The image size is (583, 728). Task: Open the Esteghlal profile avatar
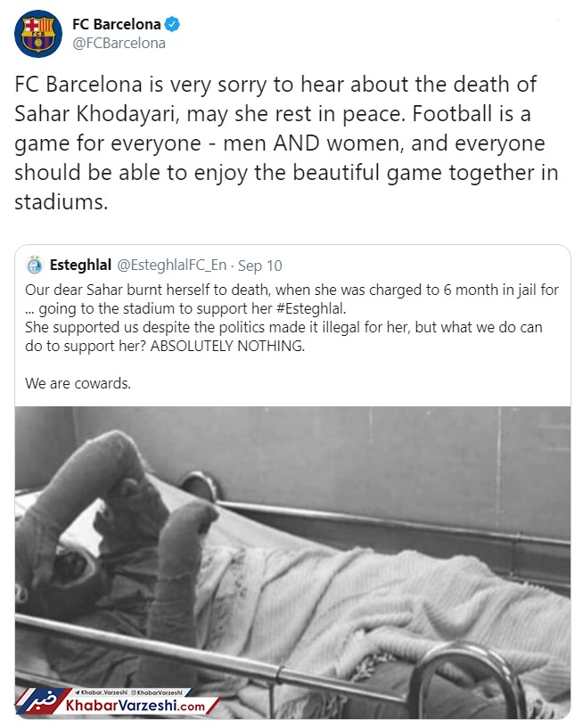point(35,266)
